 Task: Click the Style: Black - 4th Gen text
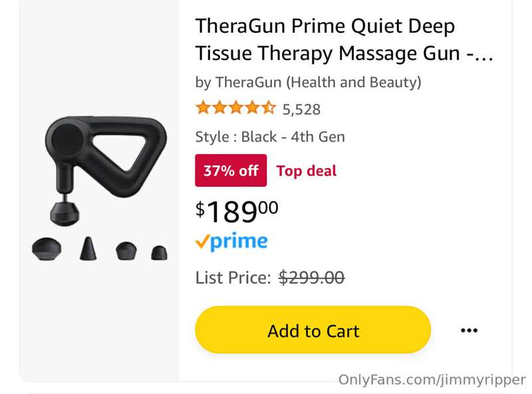[x=270, y=137]
